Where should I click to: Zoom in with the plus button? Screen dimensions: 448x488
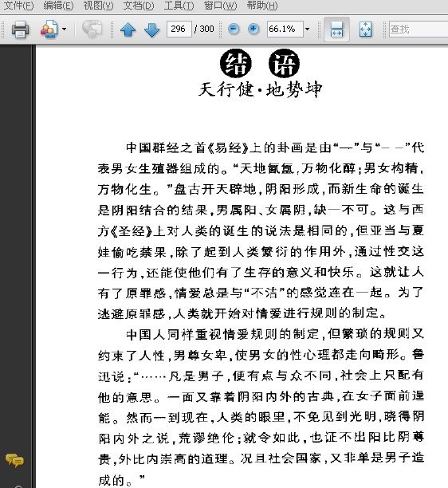[253, 30]
